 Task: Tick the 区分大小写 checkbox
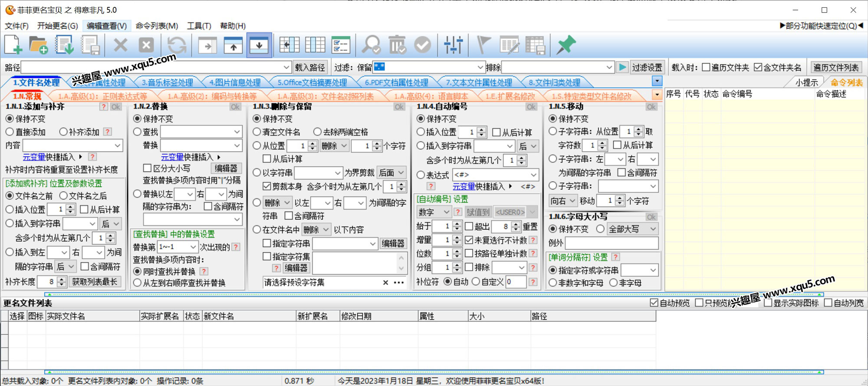coord(147,168)
